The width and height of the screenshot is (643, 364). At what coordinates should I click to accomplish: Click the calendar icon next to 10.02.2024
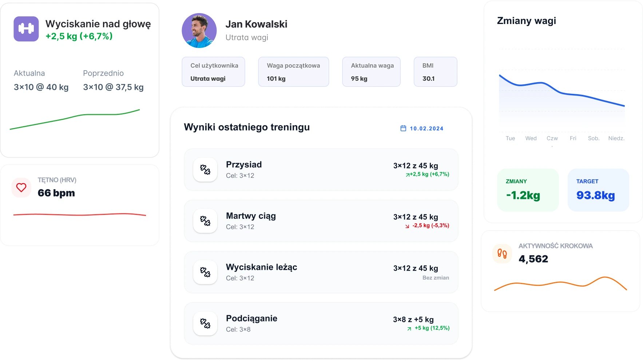[x=403, y=128]
